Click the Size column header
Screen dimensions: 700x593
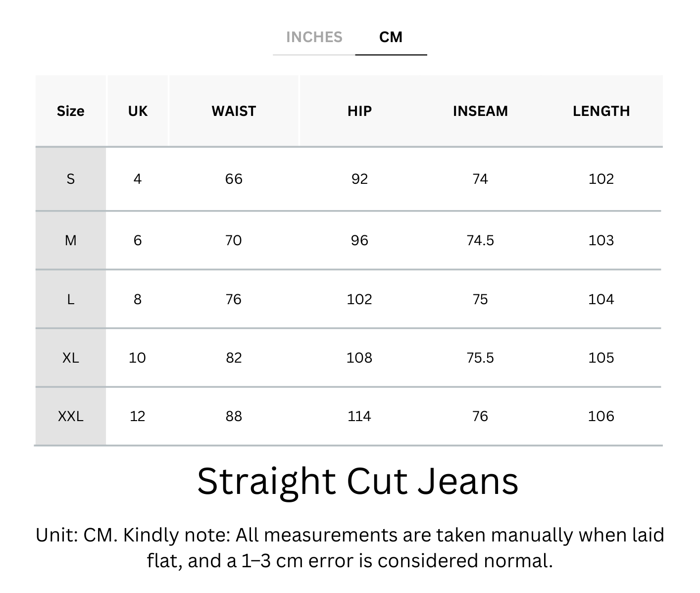pyautogui.click(x=70, y=111)
